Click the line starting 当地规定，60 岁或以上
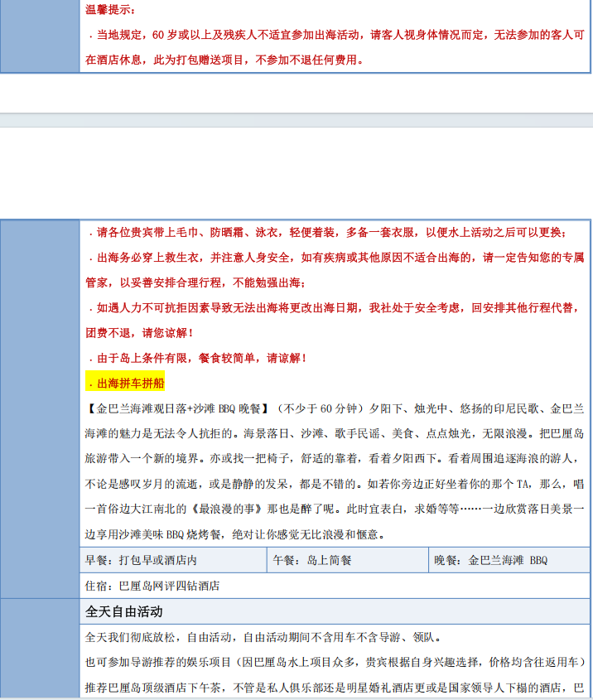This screenshot has height=700, width=593. click(x=336, y=35)
